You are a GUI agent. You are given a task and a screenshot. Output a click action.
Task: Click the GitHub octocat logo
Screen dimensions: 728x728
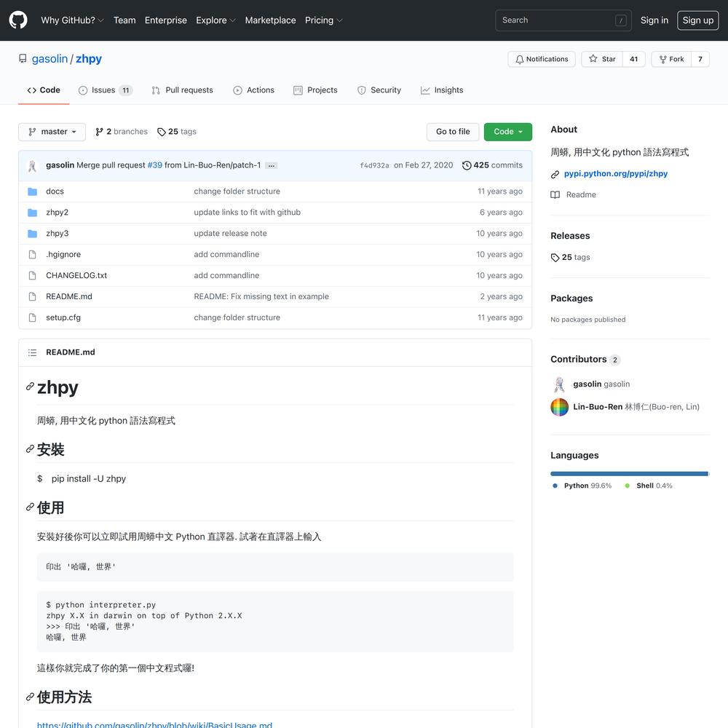18,20
